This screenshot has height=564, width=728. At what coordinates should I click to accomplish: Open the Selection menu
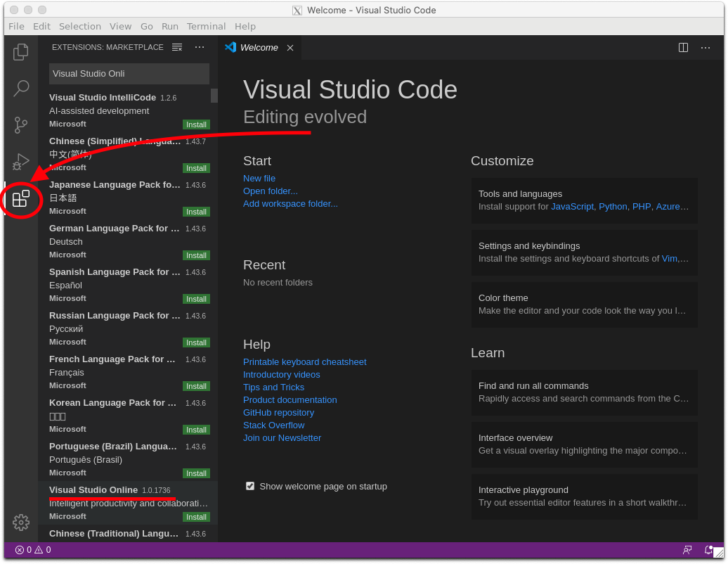(x=80, y=27)
